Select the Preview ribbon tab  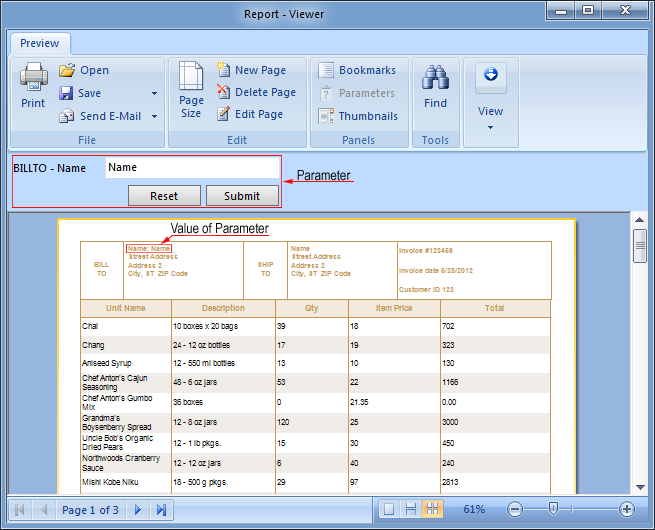pyautogui.click(x=40, y=43)
